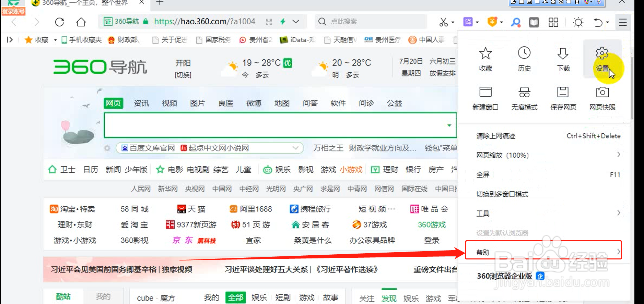The image size is (644, 304).
Task: Open 手机收藏夹 bookmark
Action: click(82, 40)
